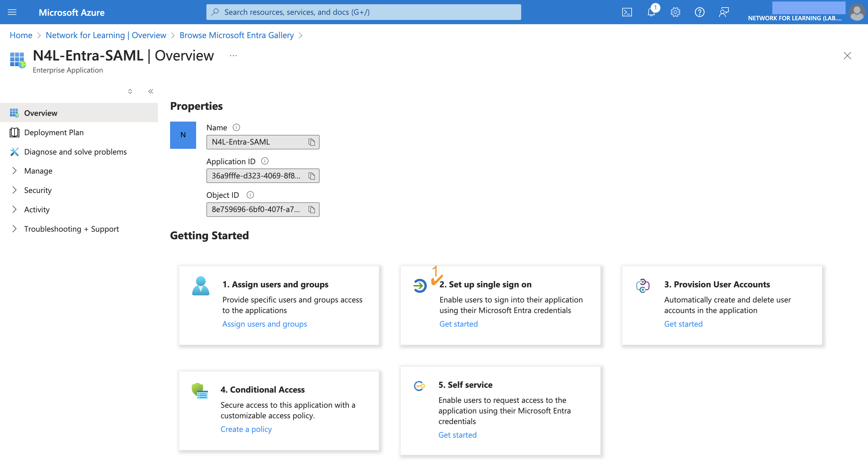
Task: Open the Cloud Shell terminal icon
Action: (627, 12)
